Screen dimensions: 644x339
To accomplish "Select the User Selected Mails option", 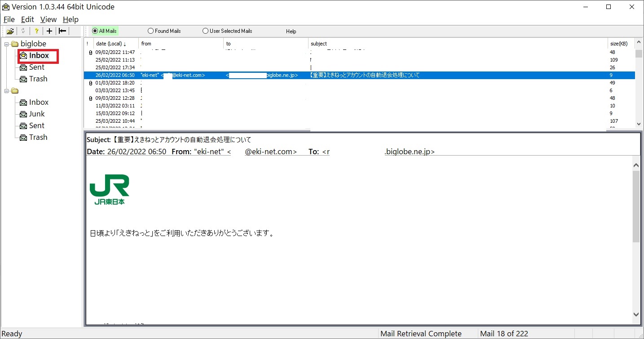I will (205, 31).
